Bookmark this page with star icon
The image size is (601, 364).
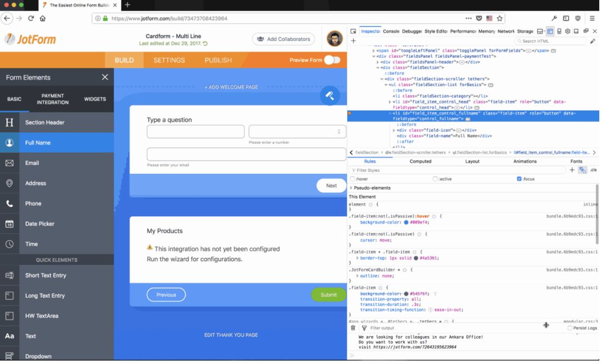coord(500,18)
